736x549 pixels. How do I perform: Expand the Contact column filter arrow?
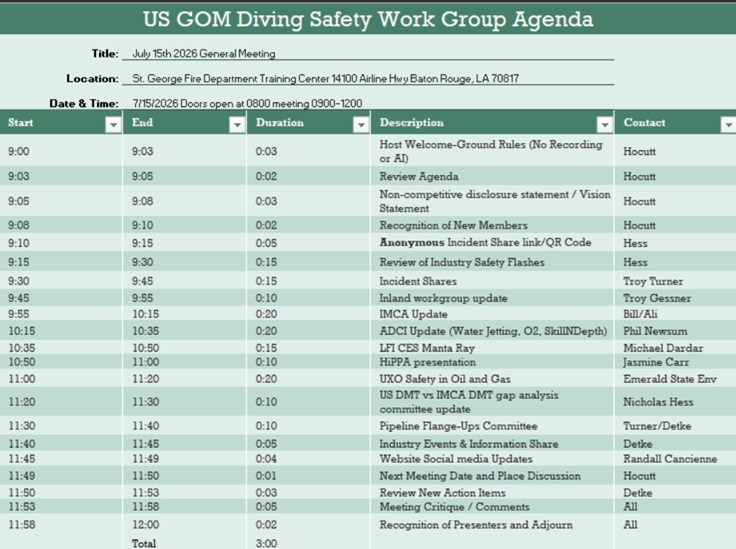[x=728, y=125]
